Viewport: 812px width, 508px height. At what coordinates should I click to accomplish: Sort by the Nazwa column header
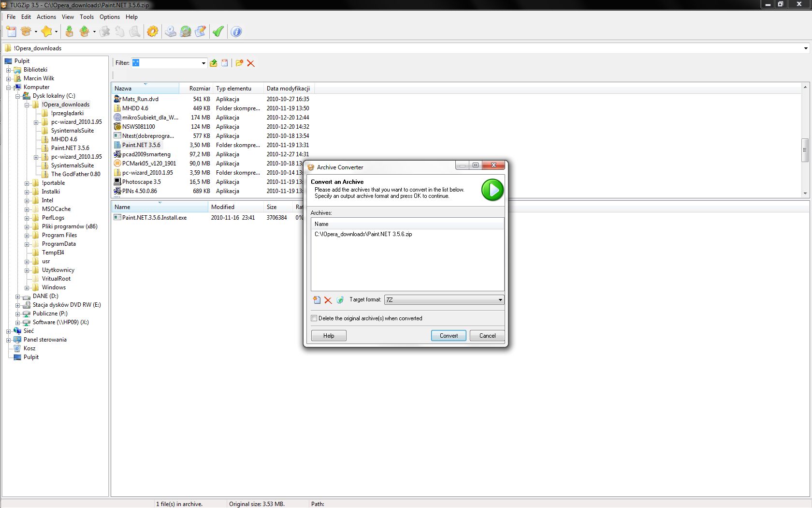[145, 89]
